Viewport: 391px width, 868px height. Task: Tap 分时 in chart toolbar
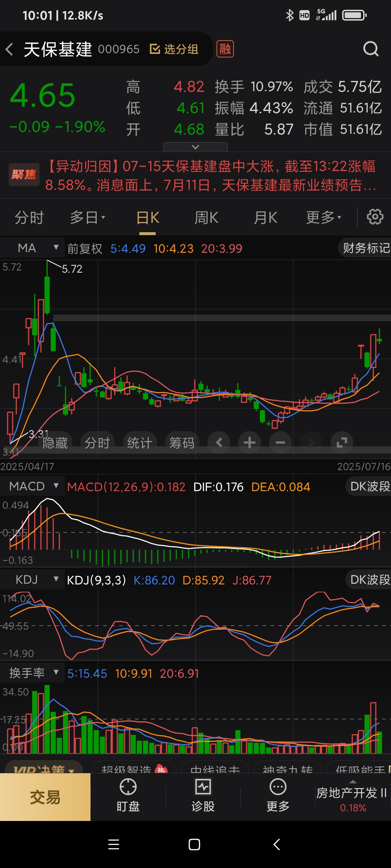pyautogui.click(x=97, y=443)
